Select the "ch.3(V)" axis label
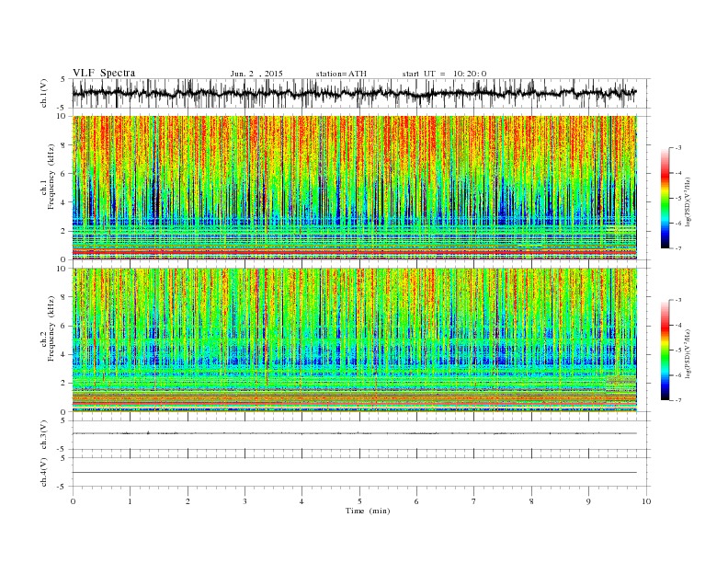Viewport: 728px width, 563px height. coord(44,435)
